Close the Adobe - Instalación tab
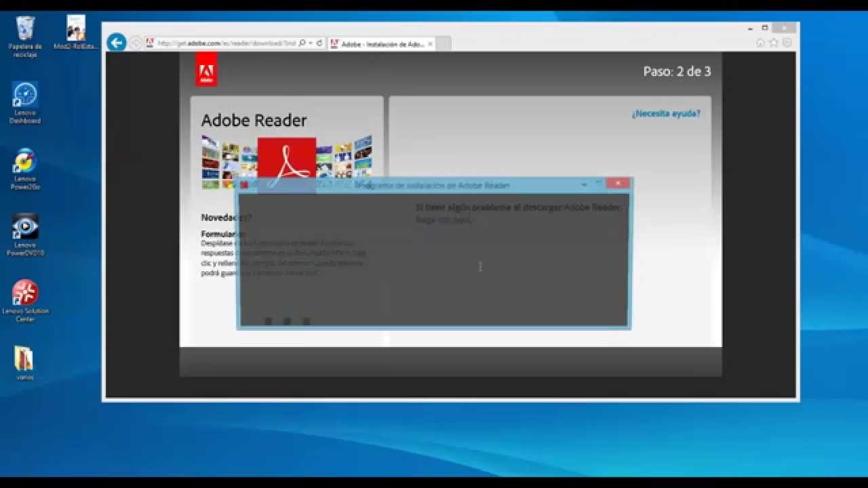Image resolution: width=868 pixels, height=488 pixels. tap(430, 44)
